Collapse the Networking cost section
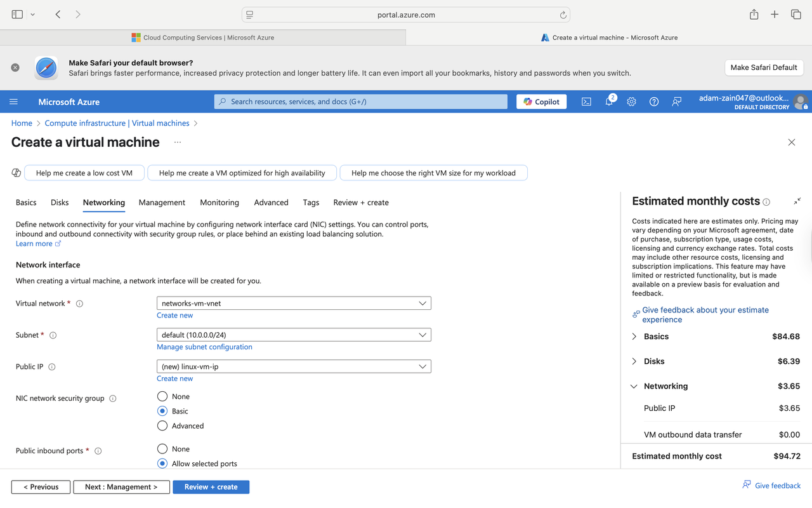The height and width of the screenshot is (508, 812). 634,386
